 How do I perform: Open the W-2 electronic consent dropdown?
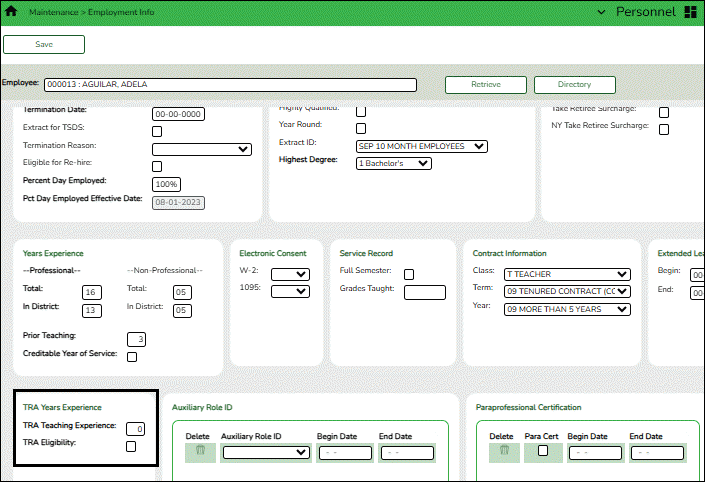(289, 274)
